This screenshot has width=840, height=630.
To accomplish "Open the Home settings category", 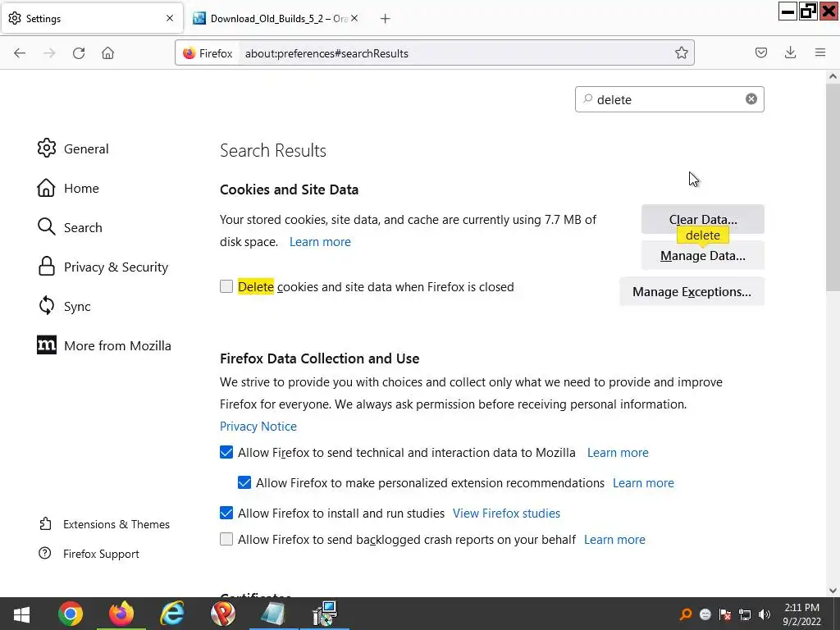I will coord(68,188).
